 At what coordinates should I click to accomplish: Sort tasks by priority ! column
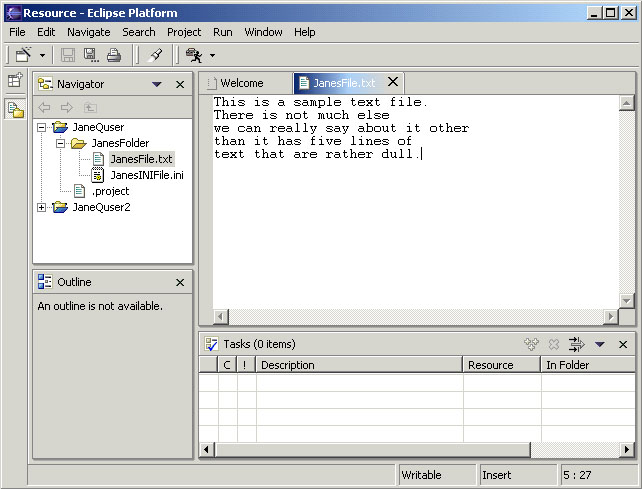tap(246, 364)
